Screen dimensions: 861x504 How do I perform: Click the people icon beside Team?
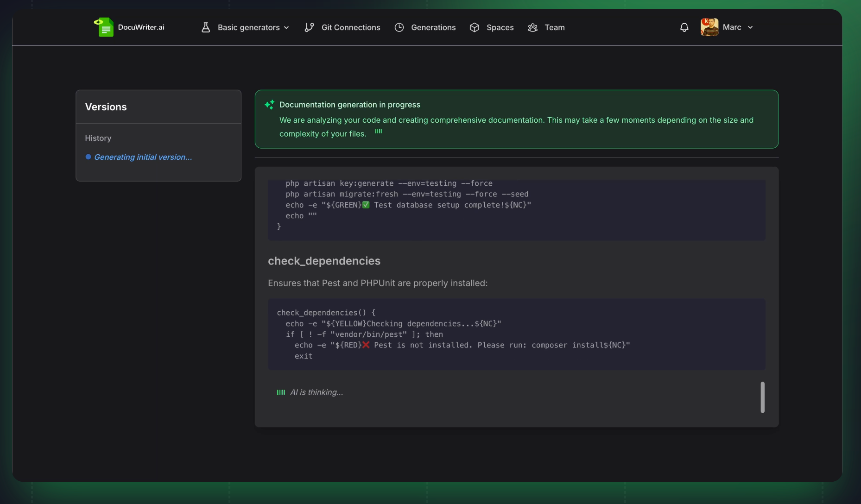coord(532,27)
